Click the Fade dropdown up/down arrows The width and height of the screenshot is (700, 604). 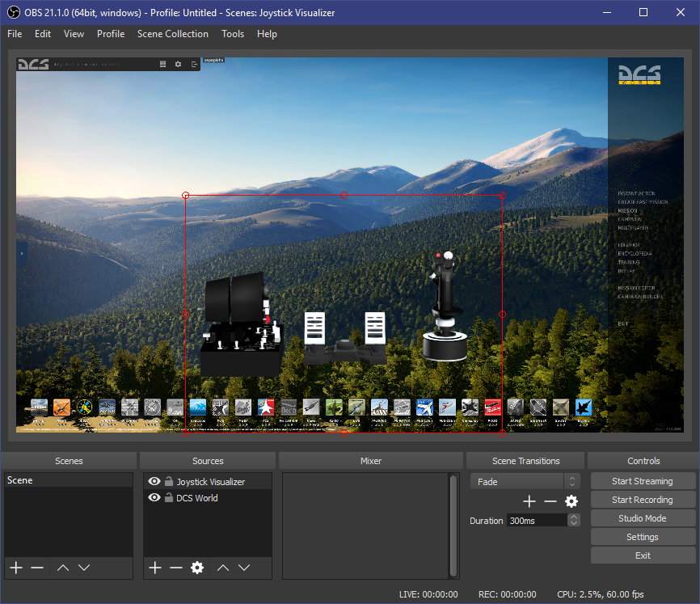(571, 482)
